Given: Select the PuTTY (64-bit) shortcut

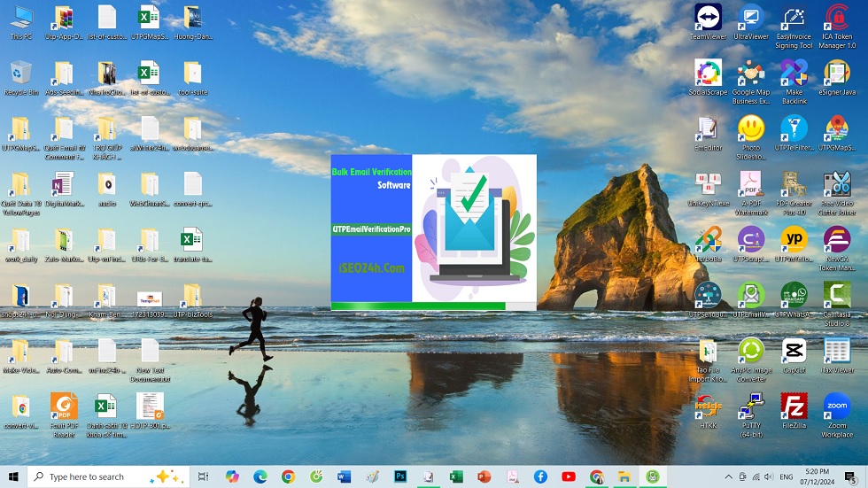Looking at the screenshot, I should (x=751, y=406).
